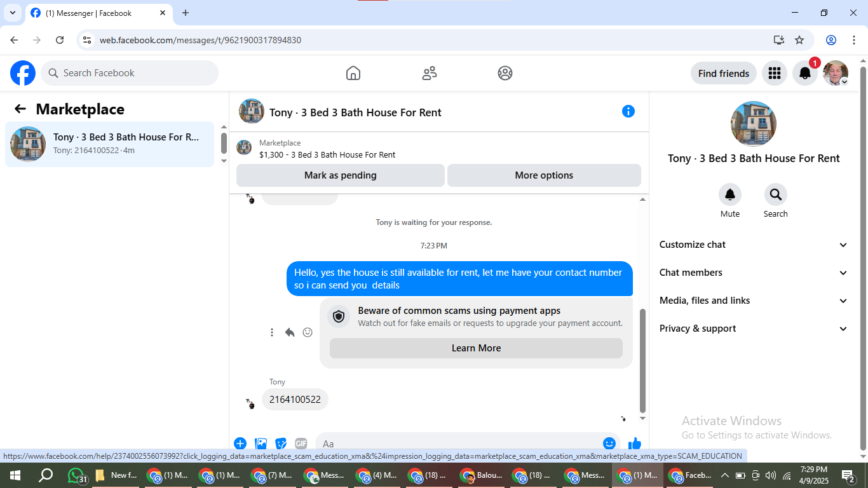
Task: Open more options for the blue message
Action: pyautogui.click(x=272, y=332)
